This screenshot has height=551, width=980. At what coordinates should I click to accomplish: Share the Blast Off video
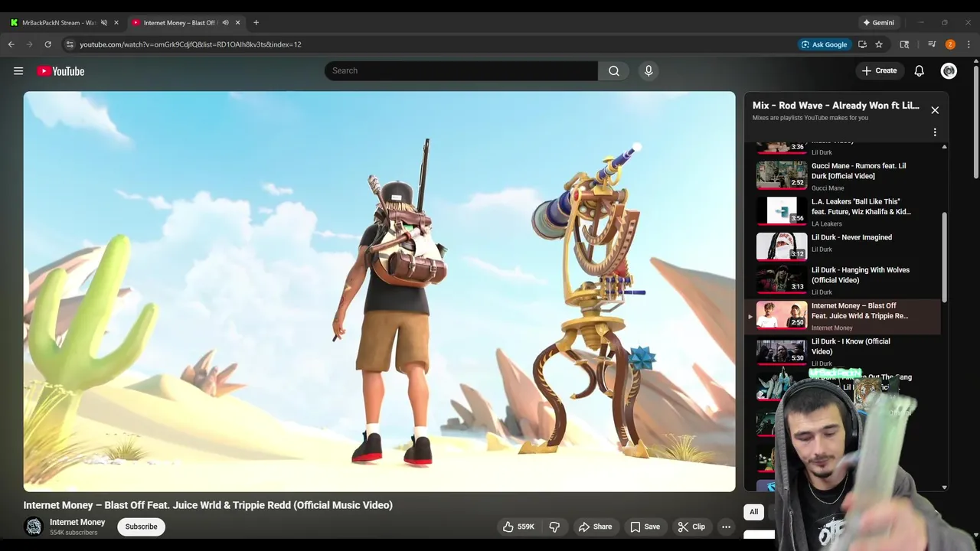[595, 527]
